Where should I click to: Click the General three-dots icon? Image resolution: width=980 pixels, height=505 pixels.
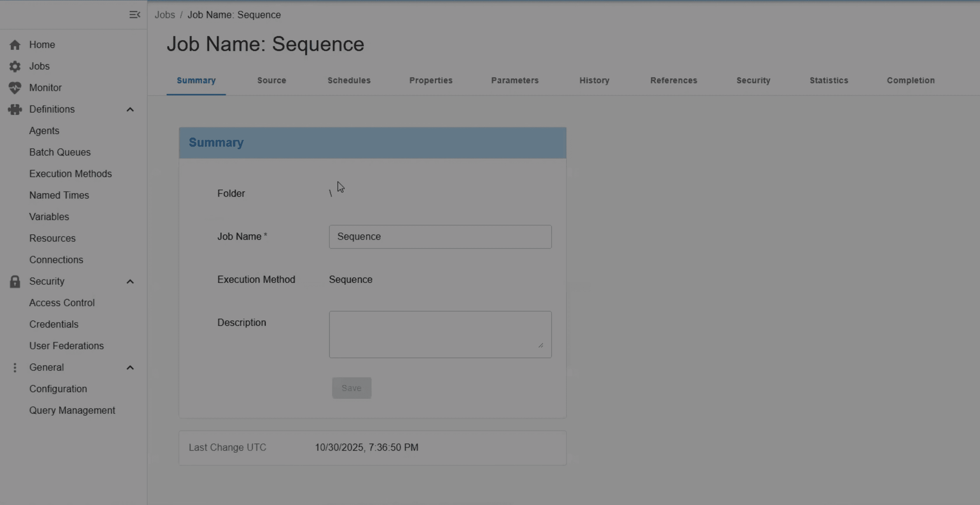pyautogui.click(x=15, y=368)
